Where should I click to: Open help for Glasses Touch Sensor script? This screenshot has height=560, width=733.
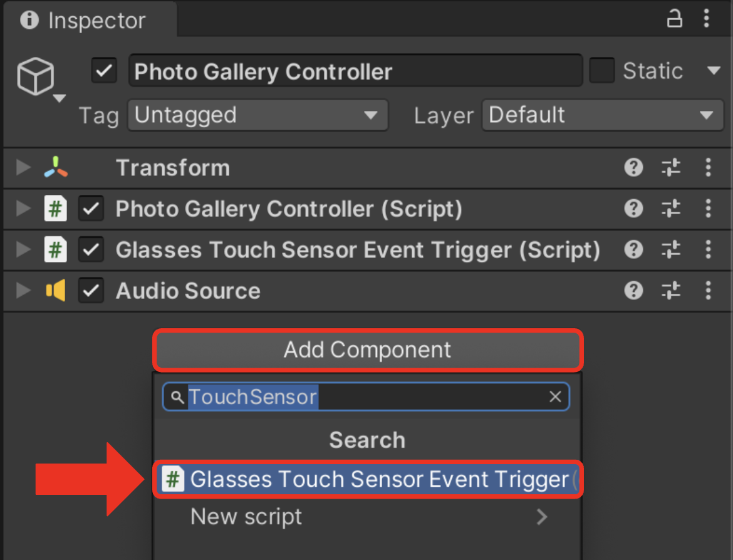633,249
